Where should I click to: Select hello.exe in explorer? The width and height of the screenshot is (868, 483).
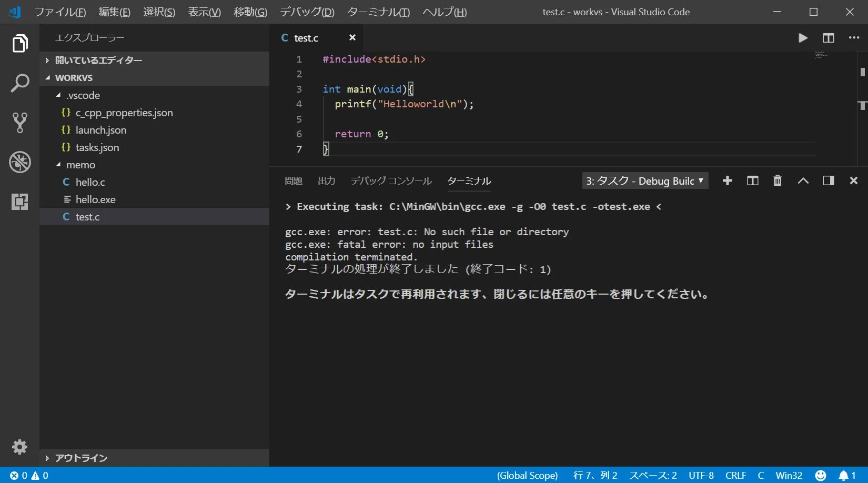tap(155, 199)
